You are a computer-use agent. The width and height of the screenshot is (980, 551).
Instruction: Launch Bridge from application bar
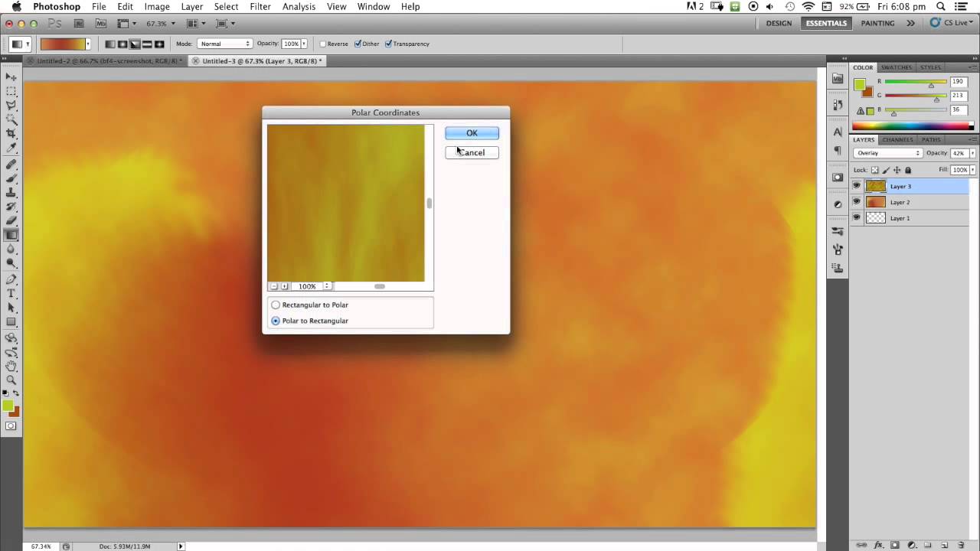80,24
